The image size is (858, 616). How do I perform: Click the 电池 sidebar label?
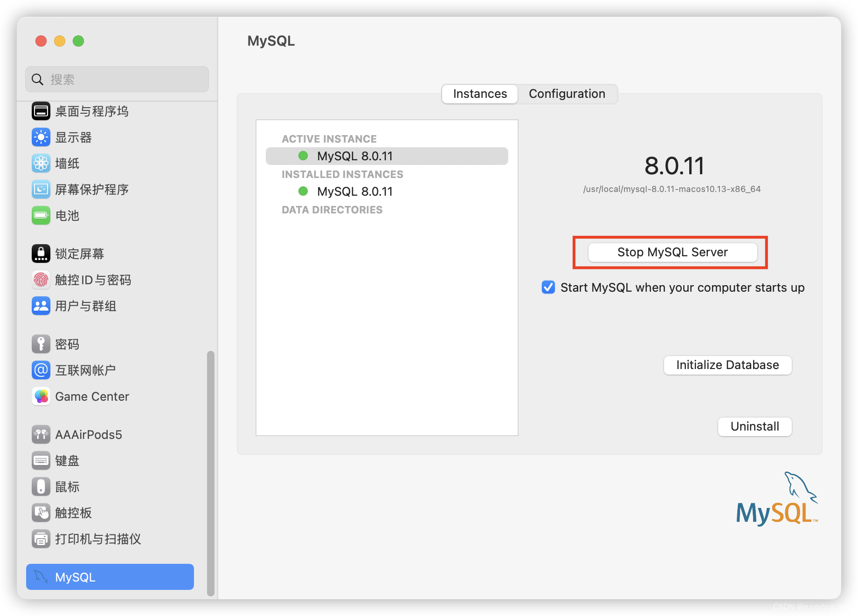(67, 216)
